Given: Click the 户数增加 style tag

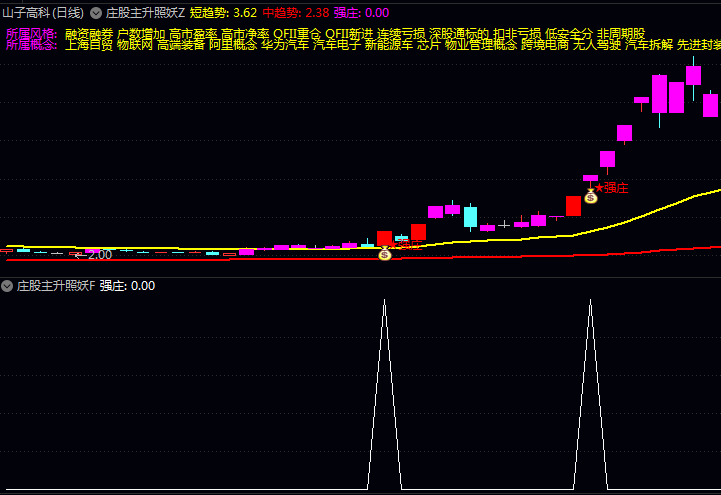Looking at the screenshot, I should (x=141, y=34).
